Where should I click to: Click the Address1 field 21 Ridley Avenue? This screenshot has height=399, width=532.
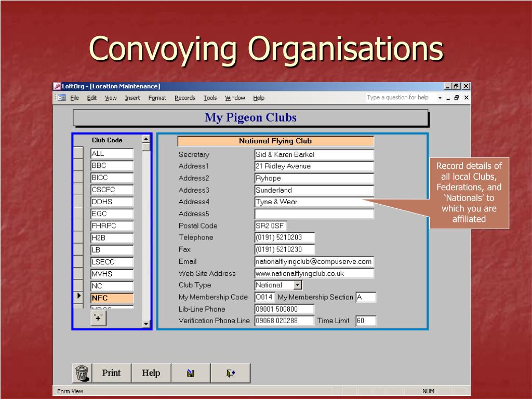click(x=314, y=166)
